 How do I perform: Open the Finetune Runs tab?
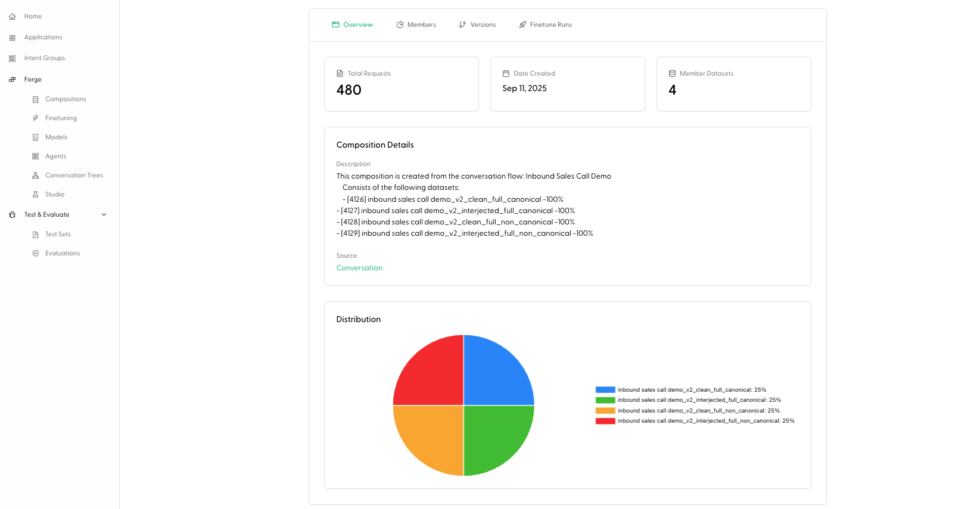(x=545, y=25)
